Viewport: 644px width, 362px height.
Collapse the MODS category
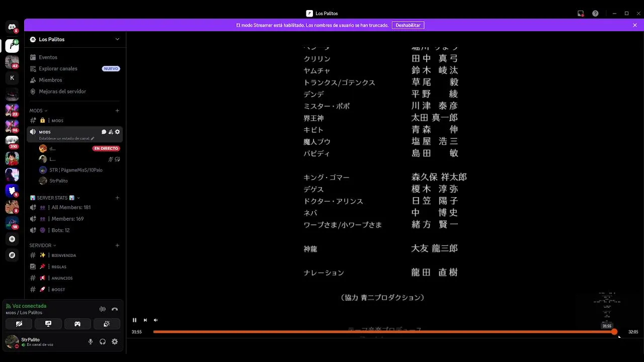[38, 111]
